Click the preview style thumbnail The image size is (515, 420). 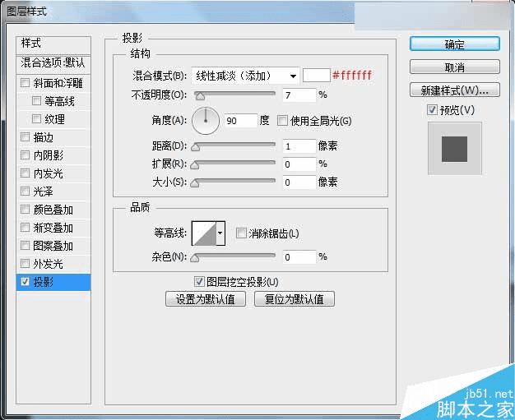pos(455,148)
